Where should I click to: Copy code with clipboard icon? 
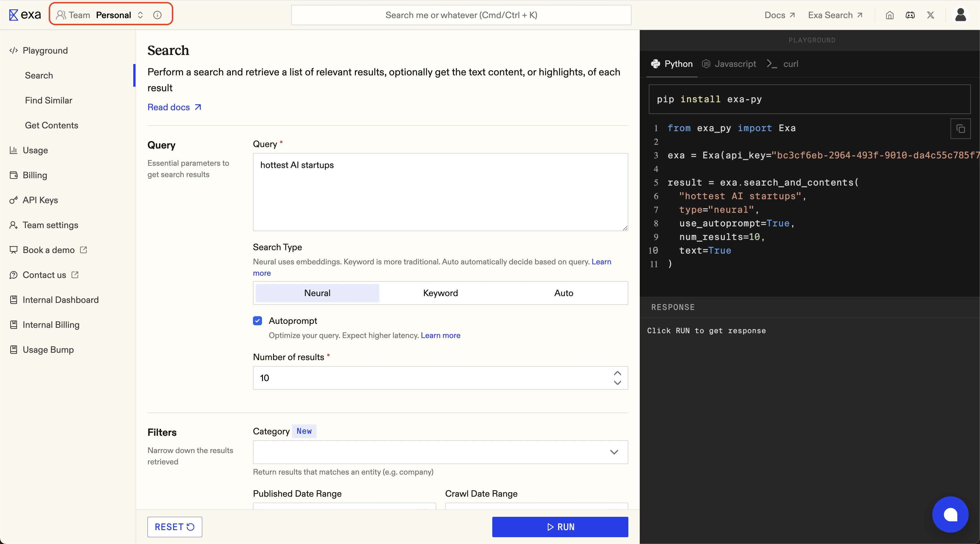(x=960, y=129)
